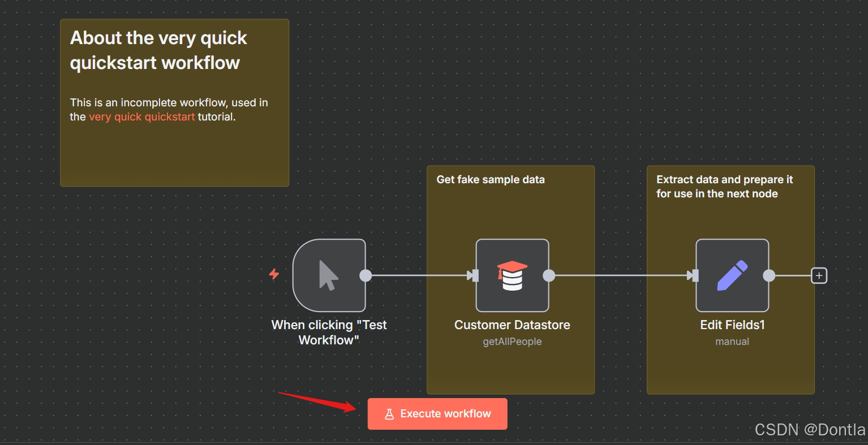Select the mouse-cursor icon on the trigger node
This screenshot has width=868, height=445.
tap(329, 275)
